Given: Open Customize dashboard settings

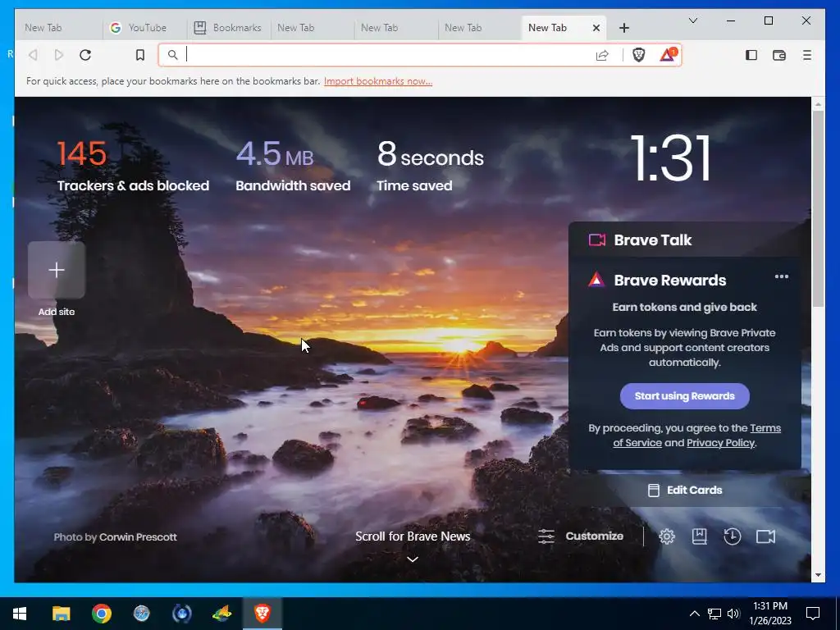Looking at the screenshot, I should [582, 536].
